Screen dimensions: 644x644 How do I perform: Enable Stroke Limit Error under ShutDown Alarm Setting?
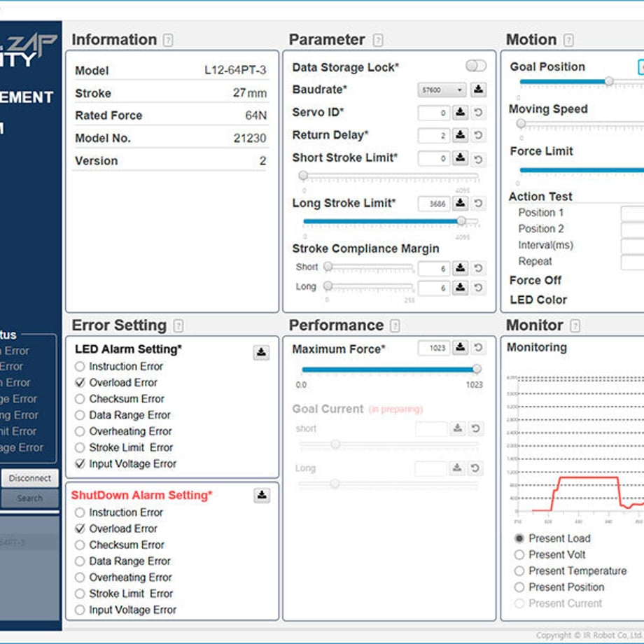coord(80,594)
